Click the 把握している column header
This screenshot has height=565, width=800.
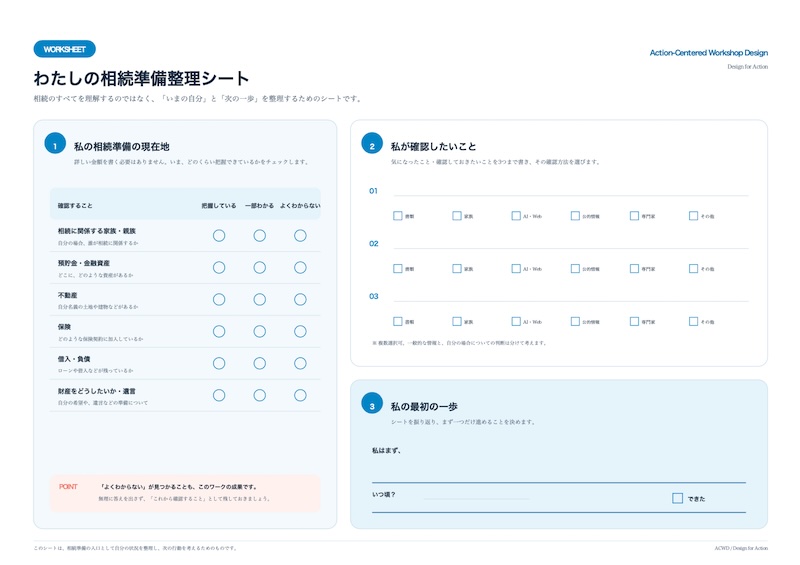tap(219, 206)
